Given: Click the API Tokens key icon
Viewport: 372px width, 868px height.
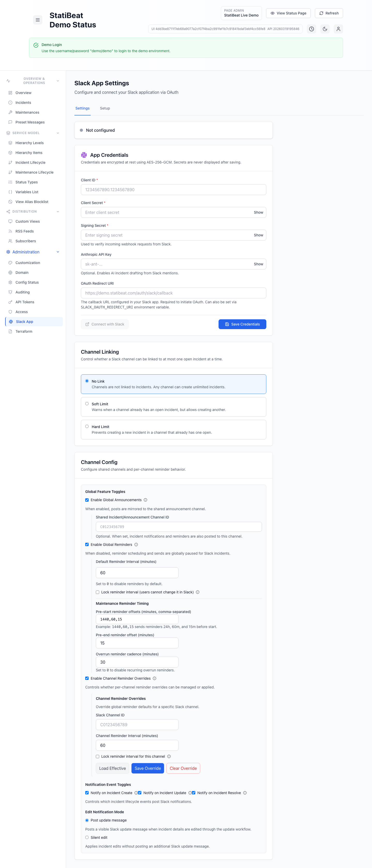Looking at the screenshot, I should pos(10,302).
